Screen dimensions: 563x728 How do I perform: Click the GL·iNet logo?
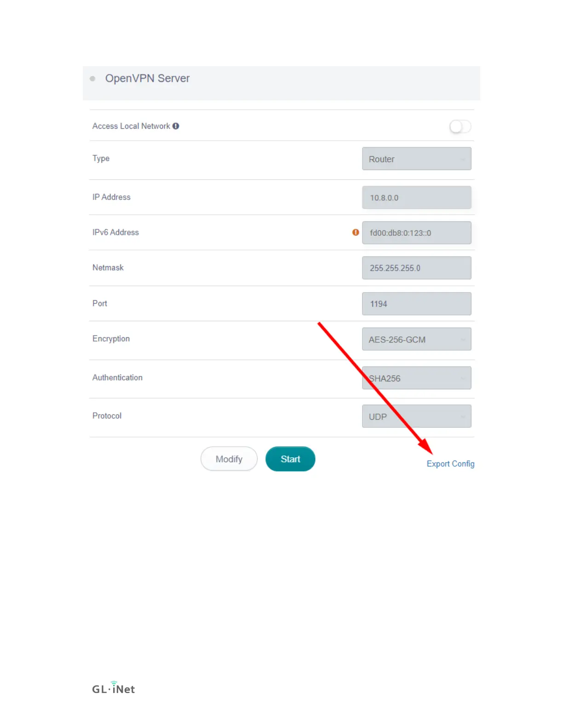pyautogui.click(x=114, y=688)
